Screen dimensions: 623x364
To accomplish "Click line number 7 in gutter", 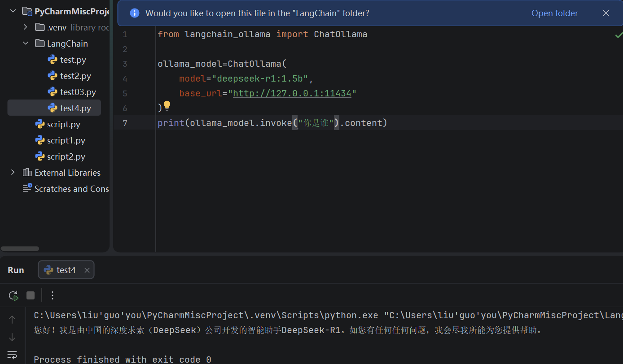I will [x=125, y=123].
